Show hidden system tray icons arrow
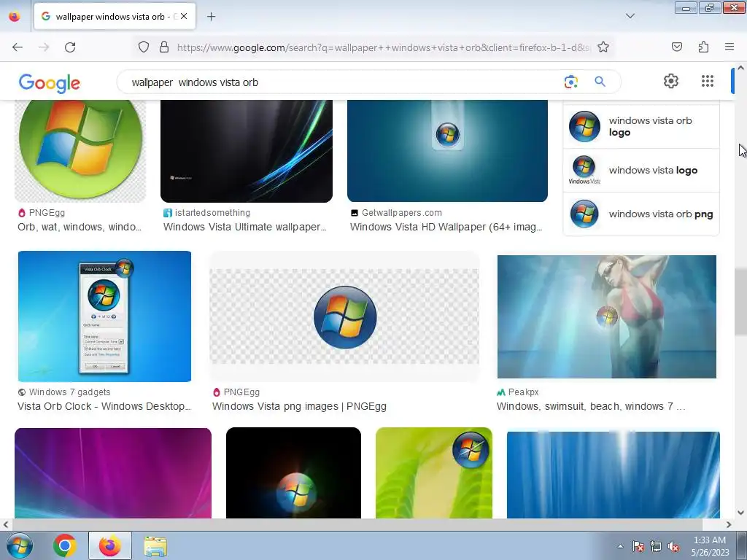The image size is (747, 560). click(620, 546)
